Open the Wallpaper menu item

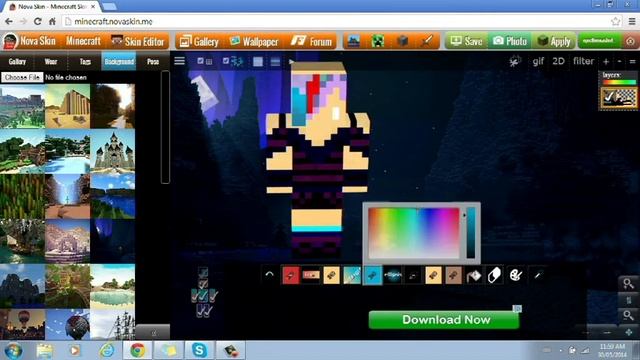pos(254,41)
